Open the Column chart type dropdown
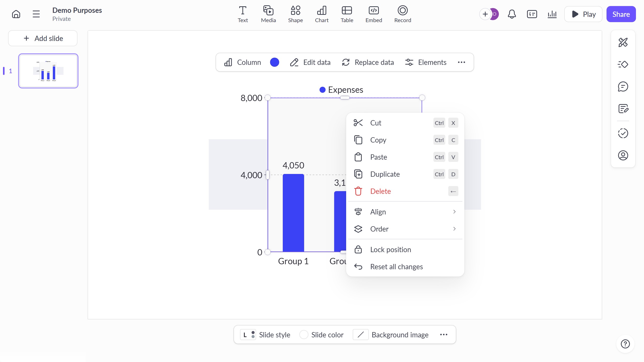 243,62
